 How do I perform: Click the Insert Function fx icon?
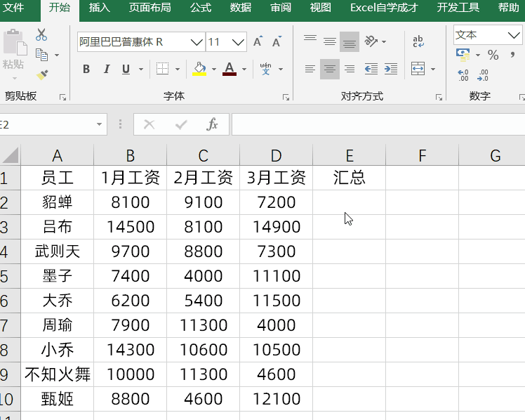pyautogui.click(x=212, y=124)
